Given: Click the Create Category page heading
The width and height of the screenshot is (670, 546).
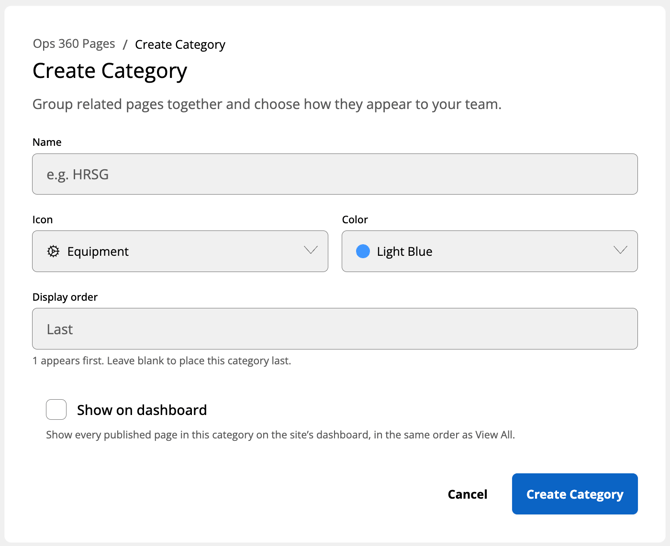Looking at the screenshot, I should coord(110,71).
